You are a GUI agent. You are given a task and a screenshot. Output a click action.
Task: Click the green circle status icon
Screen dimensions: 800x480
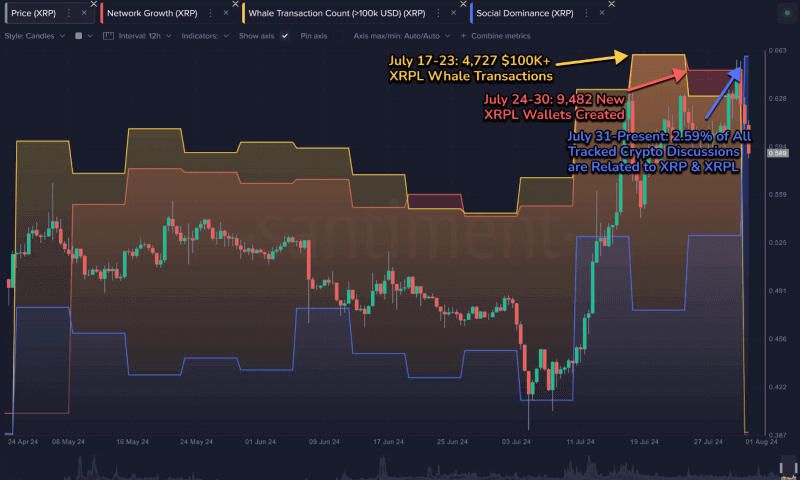pyautogui.click(x=787, y=13)
